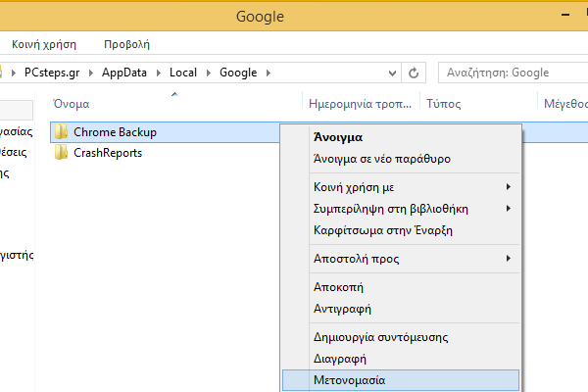Sort by the Μέγεθος column header
The image size is (588, 392).
coord(563,104)
